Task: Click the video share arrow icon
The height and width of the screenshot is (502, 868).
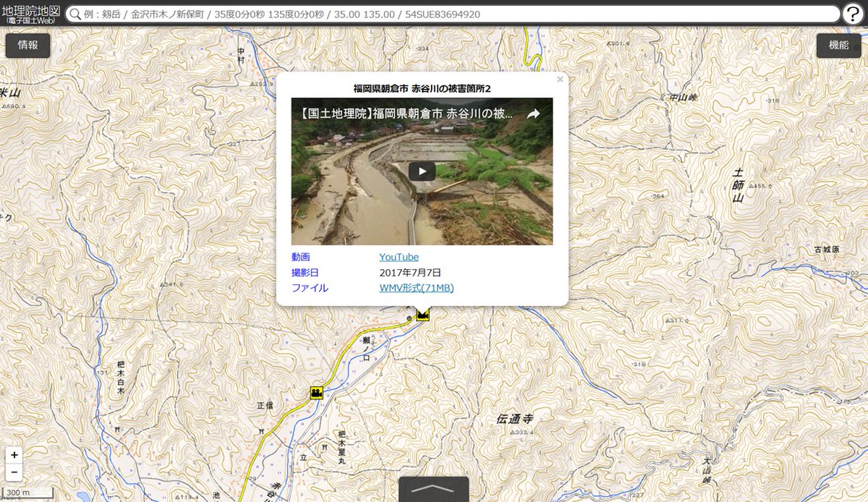Action: [x=533, y=114]
